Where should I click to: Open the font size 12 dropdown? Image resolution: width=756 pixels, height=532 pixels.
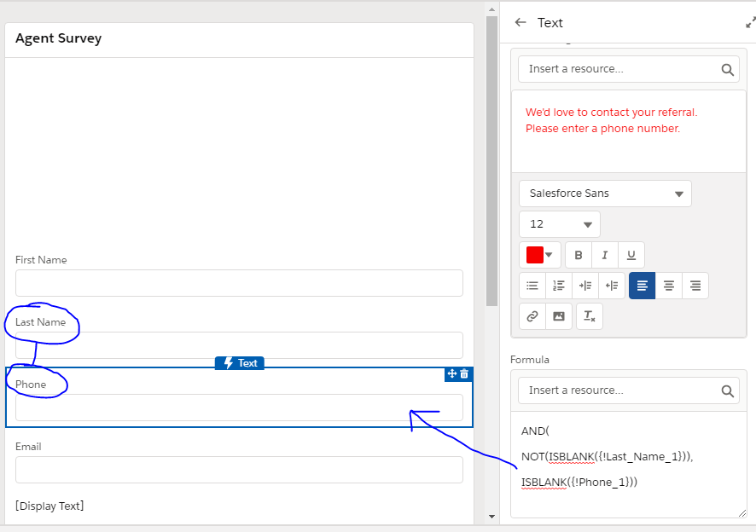(x=559, y=224)
